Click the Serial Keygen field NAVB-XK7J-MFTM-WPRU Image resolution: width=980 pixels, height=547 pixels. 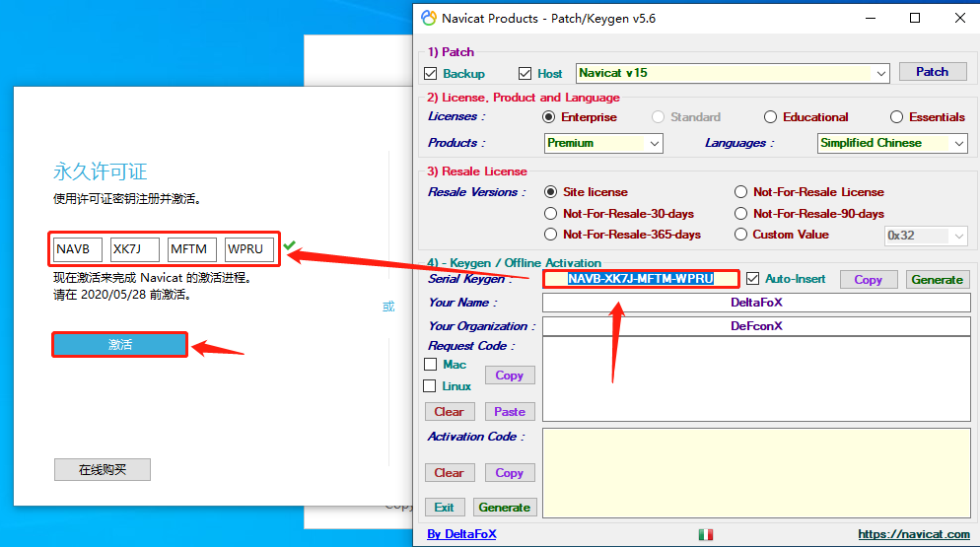pyautogui.click(x=641, y=279)
